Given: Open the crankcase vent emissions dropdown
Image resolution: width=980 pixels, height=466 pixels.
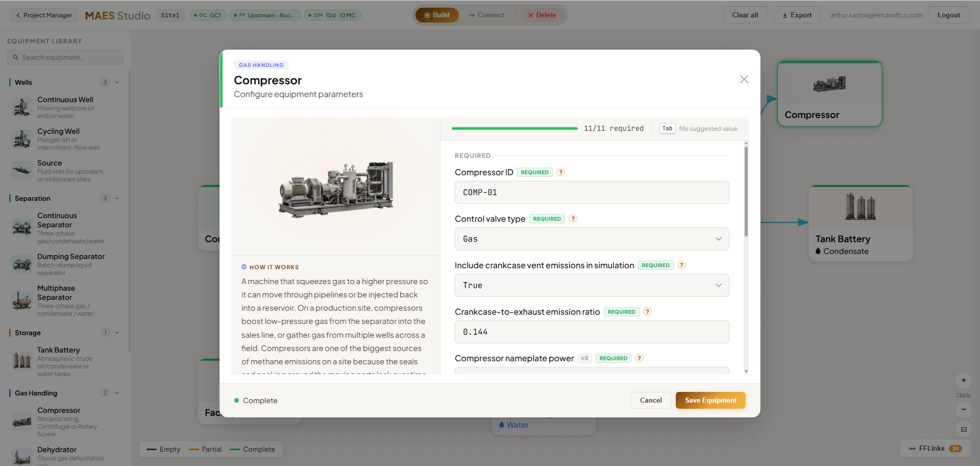Looking at the screenshot, I should pyautogui.click(x=592, y=286).
